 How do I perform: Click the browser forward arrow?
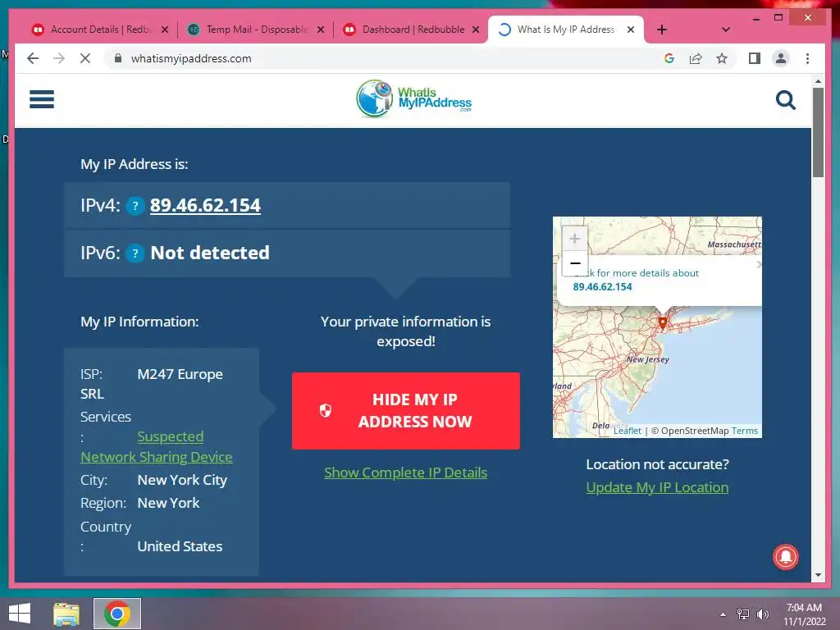tap(59, 58)
